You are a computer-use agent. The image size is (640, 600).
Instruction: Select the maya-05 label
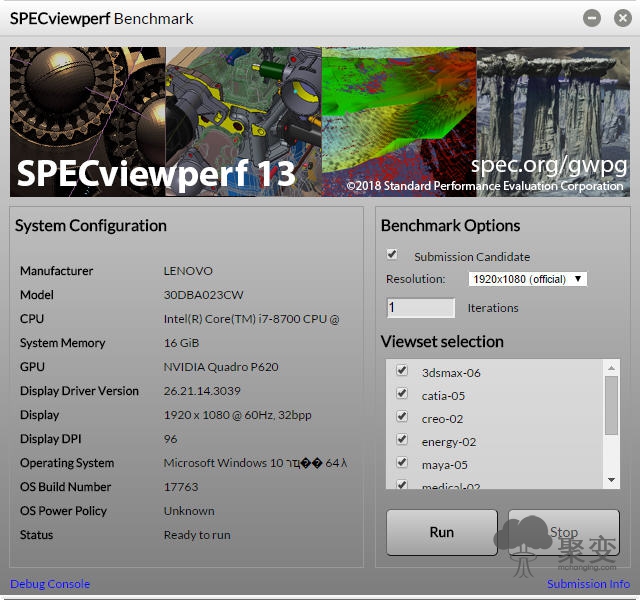[x=444, y=465]
